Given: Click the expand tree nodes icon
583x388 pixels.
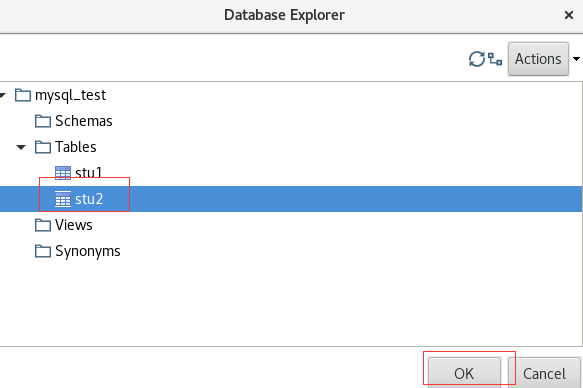Looking at the screenshot, I should point(495,59).
